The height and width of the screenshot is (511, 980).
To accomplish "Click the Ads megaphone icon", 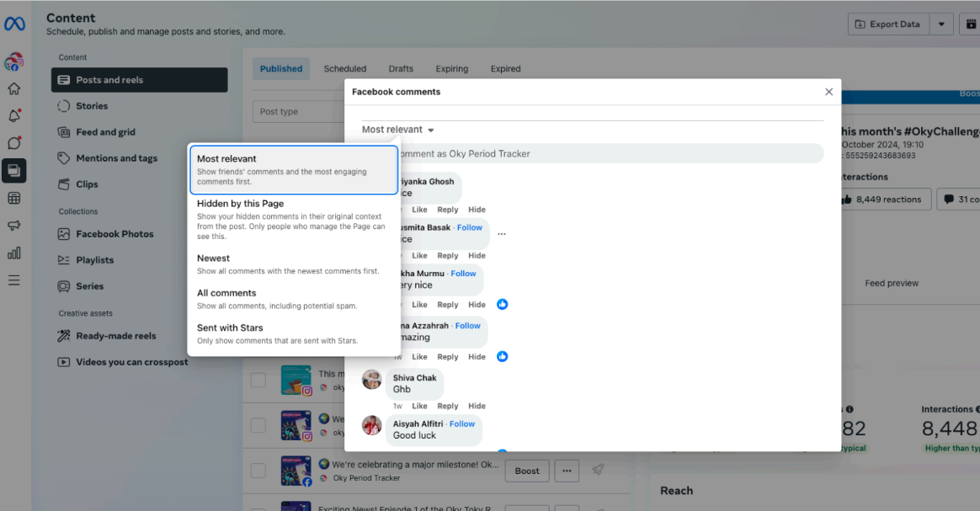I will 13,226.
